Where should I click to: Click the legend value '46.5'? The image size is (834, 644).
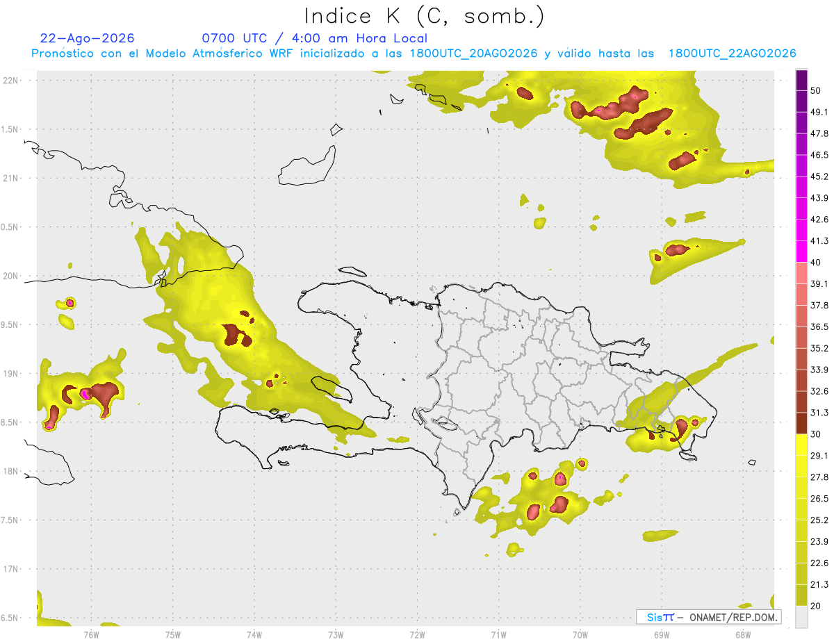tap(819, 155)
